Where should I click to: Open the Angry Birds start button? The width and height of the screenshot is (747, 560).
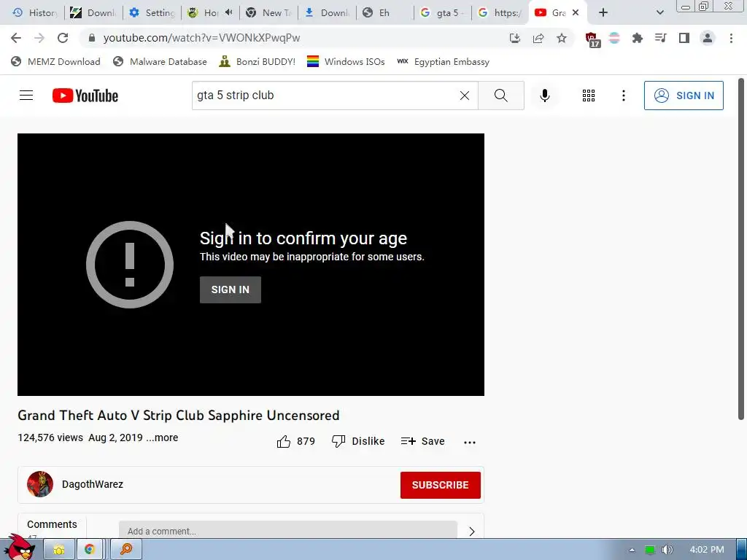point(20,548)
